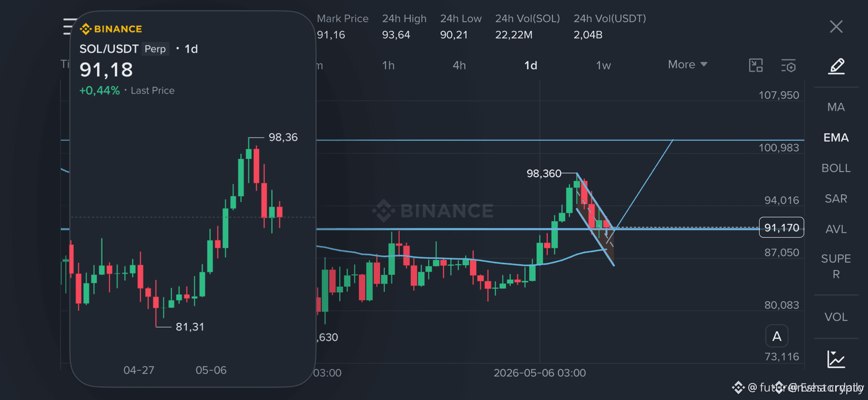Click the 91,18 last price value
The image size is (868, 400).
click(x=106, y=70)
